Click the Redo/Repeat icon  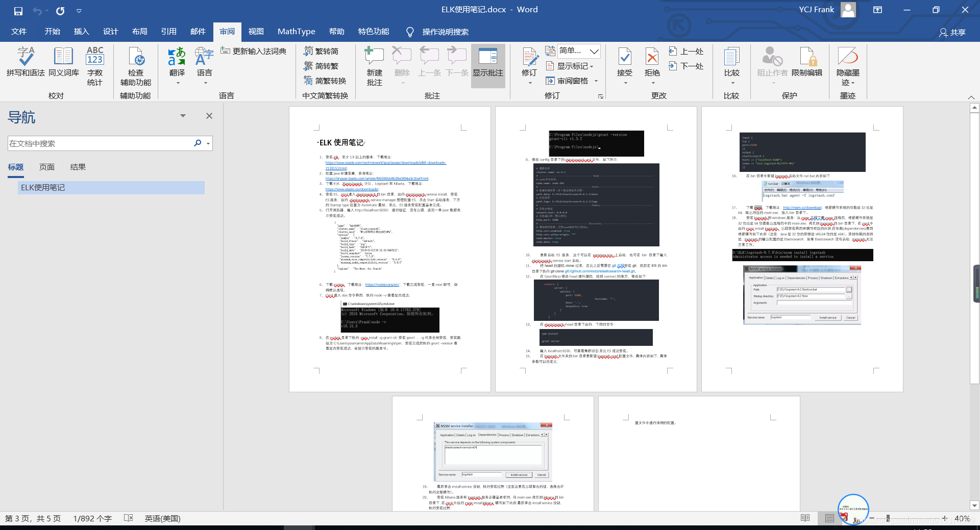60,10
